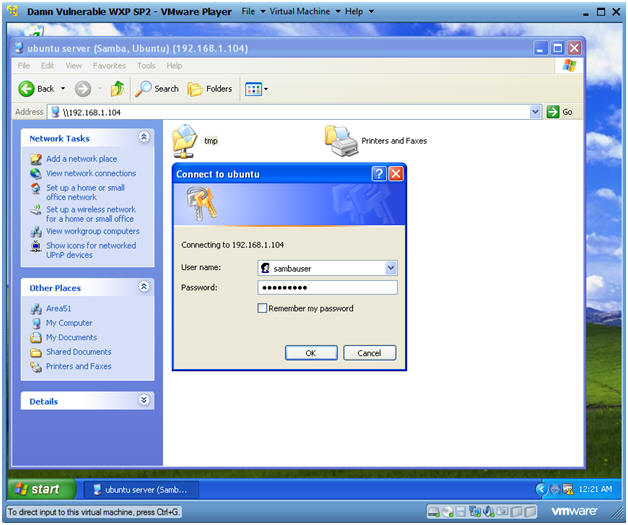Open Explorer Help menu
Image resolution: width=628 pixels, height=525 pixels.
click(174, 66)
